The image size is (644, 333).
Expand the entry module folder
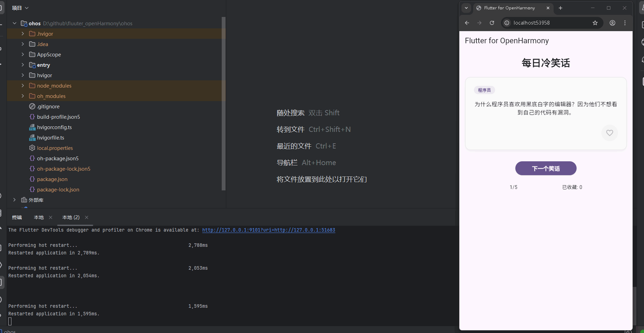(23, 65)
